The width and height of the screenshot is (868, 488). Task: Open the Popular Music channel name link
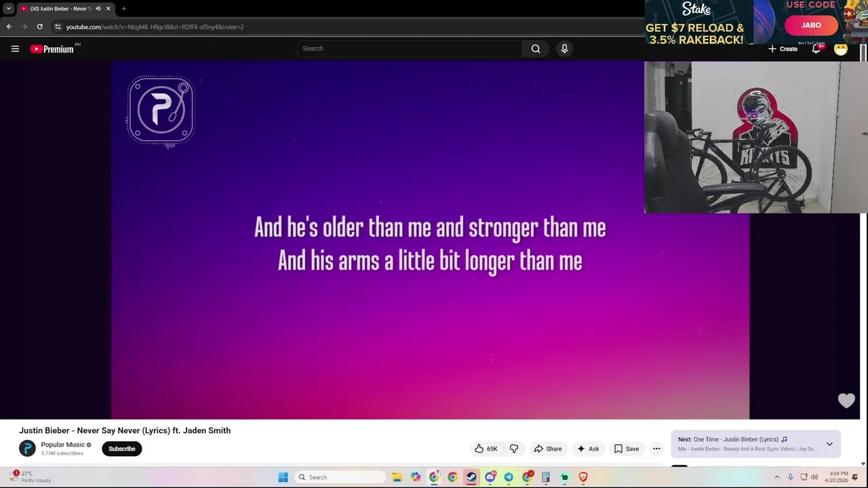click(x=62, y=445)
